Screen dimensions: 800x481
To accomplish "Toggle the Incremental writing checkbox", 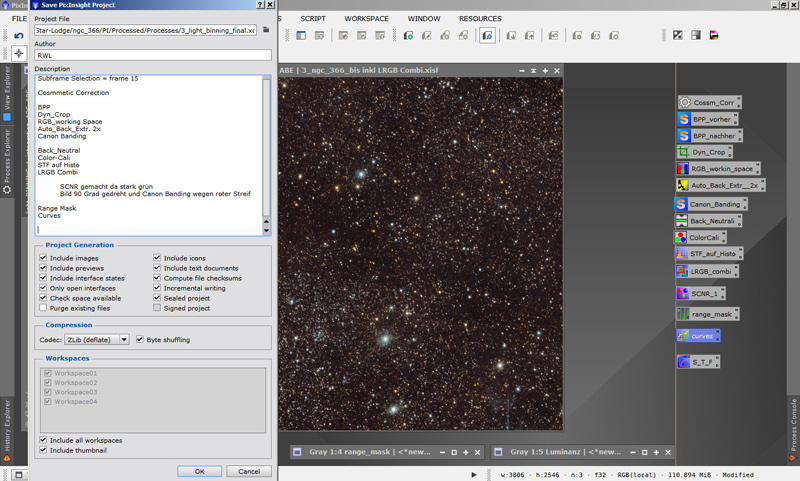I will click(x=157, y=288).
